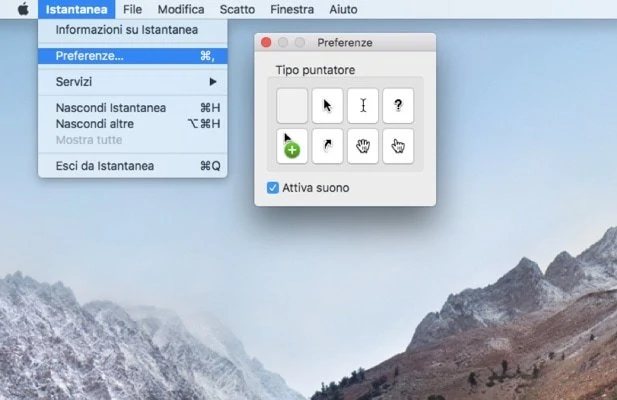Open the Modifica menu
Screen dimensions: 617x400
181,9
